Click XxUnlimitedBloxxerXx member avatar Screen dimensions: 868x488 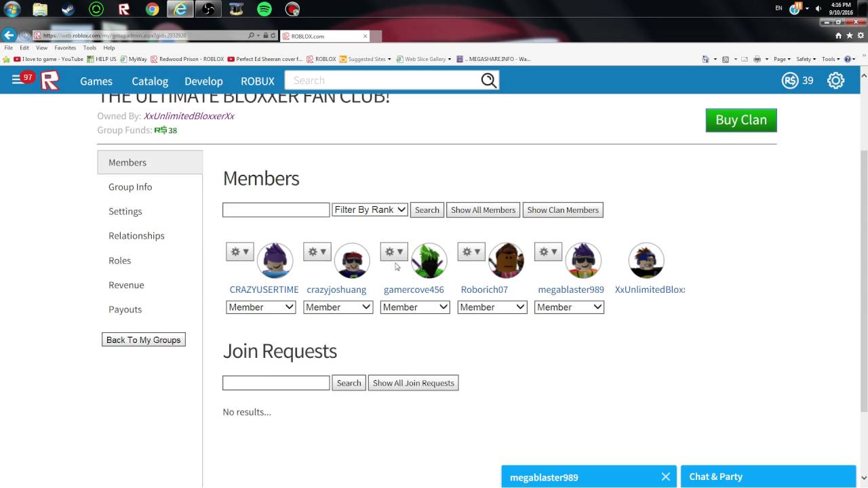646,260
